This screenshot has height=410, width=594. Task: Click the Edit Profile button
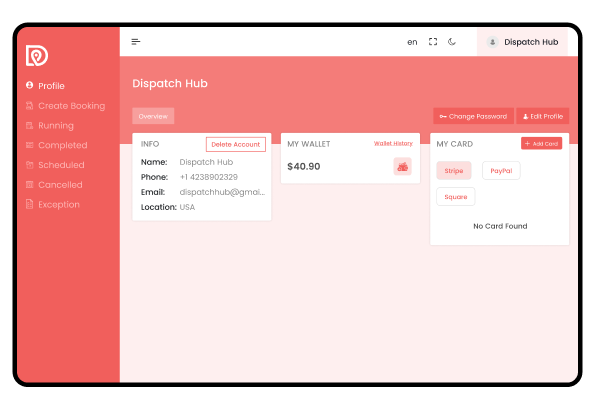click(x=542, y=116)
